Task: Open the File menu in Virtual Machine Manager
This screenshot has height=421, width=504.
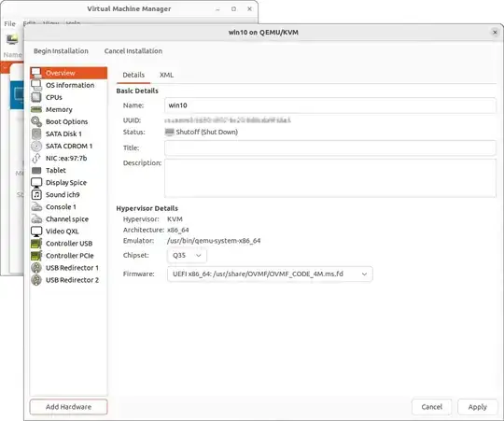Action: [9, 23]
